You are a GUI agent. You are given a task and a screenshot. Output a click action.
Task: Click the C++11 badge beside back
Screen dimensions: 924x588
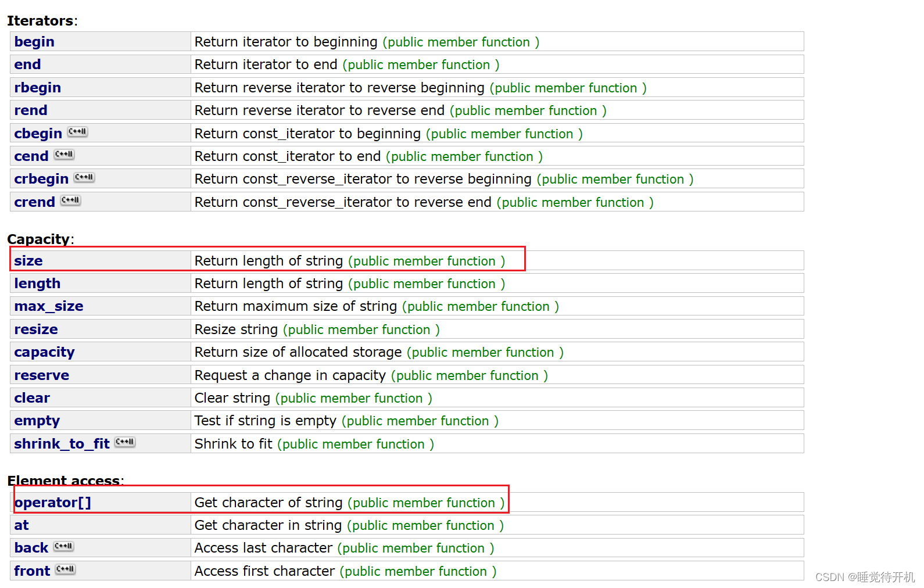click(x=64, y=547)
